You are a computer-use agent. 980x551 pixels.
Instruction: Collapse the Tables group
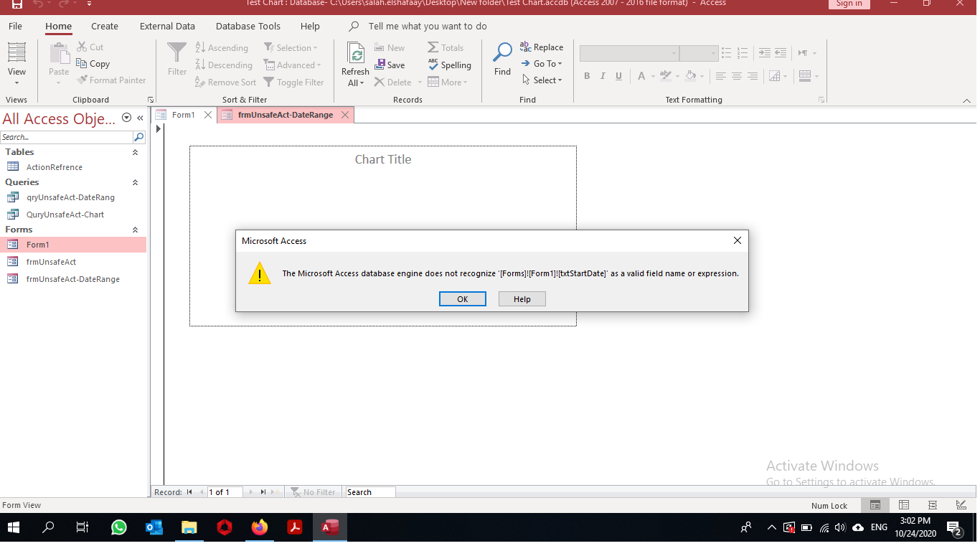click(x=135, y=152)
